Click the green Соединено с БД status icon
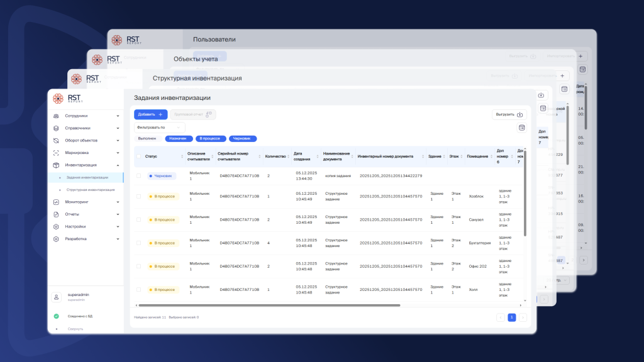 tap(56, 316)
